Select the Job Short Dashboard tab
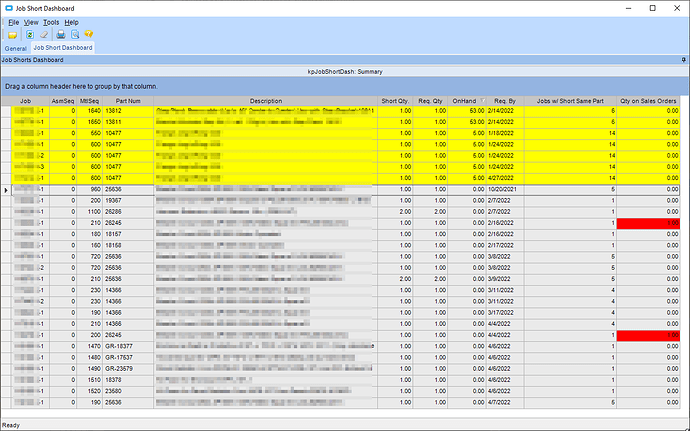This screenshot has width=690, height=431. point(63,48)
